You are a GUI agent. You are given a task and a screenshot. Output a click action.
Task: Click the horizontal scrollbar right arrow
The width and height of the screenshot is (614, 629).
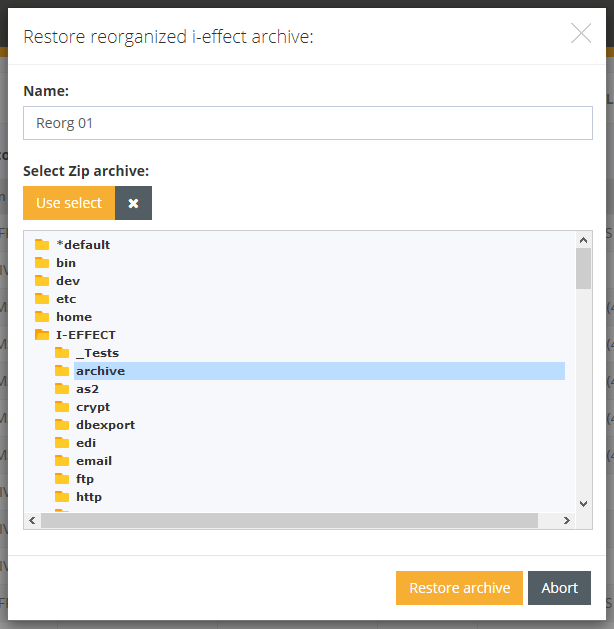click(567, 521)
